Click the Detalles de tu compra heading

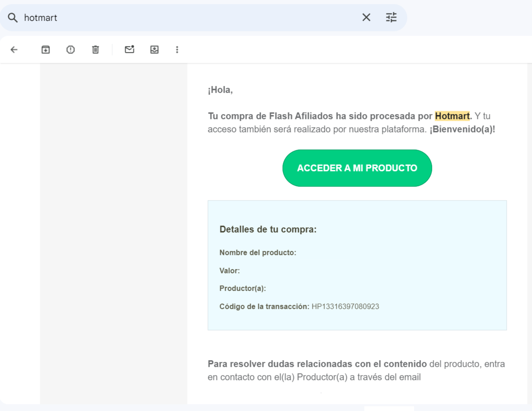(268, 229)
